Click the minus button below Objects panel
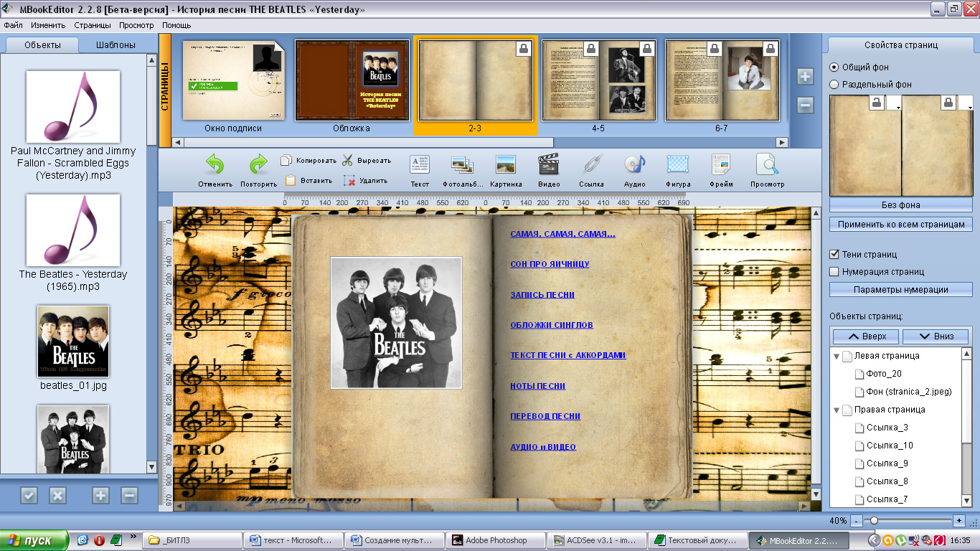 [x=129, y=495]
